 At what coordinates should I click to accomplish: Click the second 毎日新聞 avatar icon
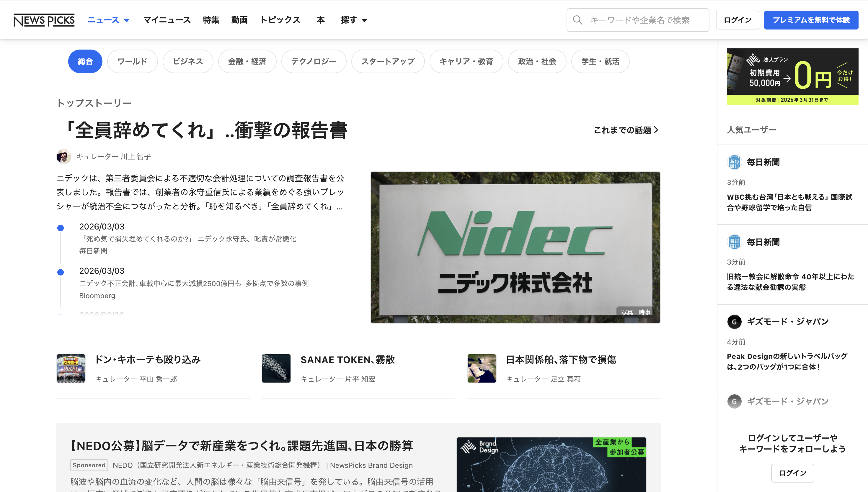pyautogui.click(x=735, y=242)
